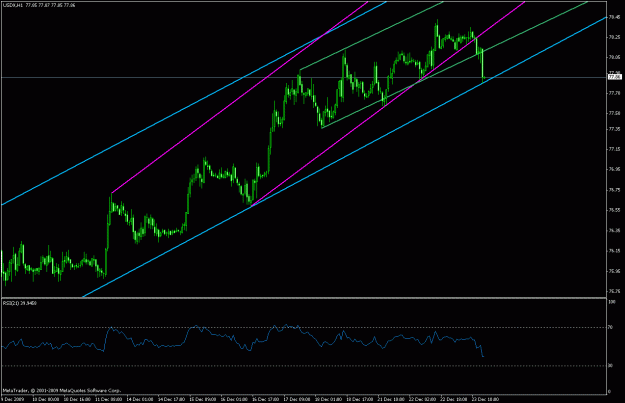Viewport: 625px width, 403px height.
Task: Click the 76.95 price axis label
Action: tap(614, 169)
